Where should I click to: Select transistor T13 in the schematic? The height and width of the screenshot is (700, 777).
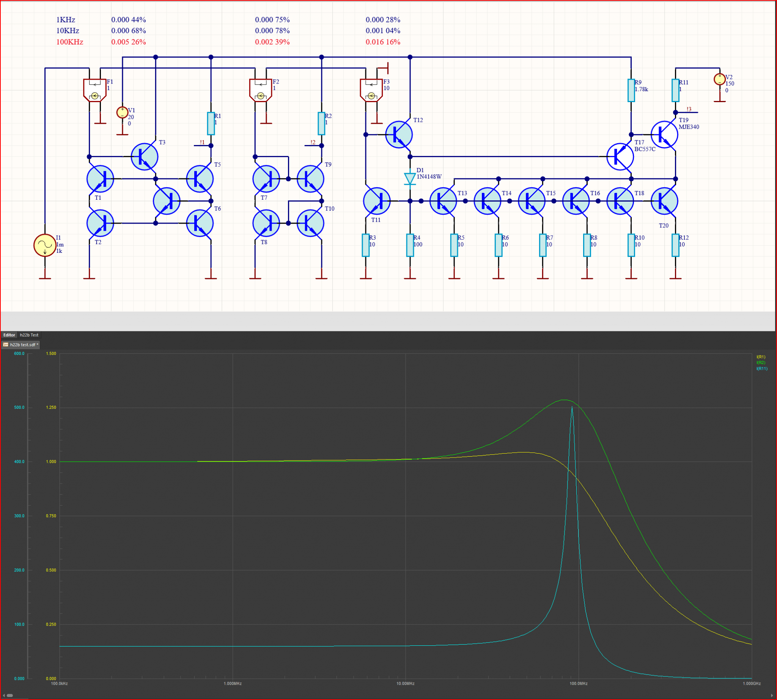click(x=443, y=201)
